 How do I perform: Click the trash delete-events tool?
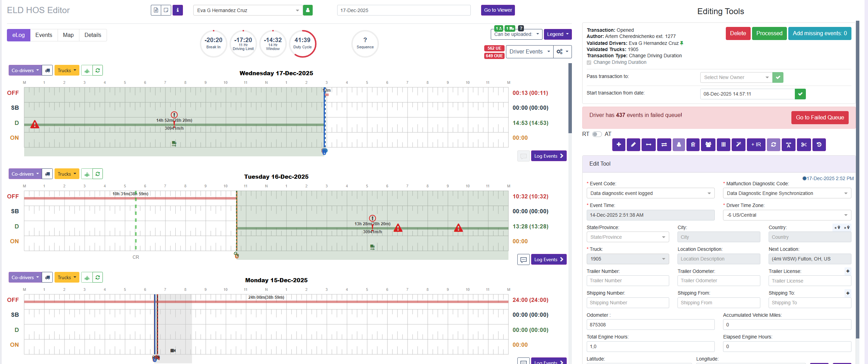click(693, 145)
